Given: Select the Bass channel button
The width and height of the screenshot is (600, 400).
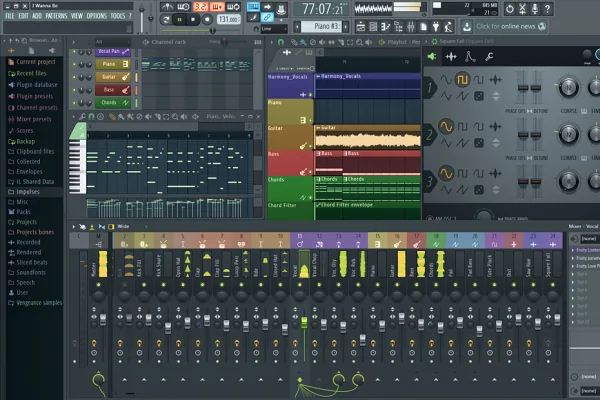Looking at the screenshot, I should click(113, 90).
